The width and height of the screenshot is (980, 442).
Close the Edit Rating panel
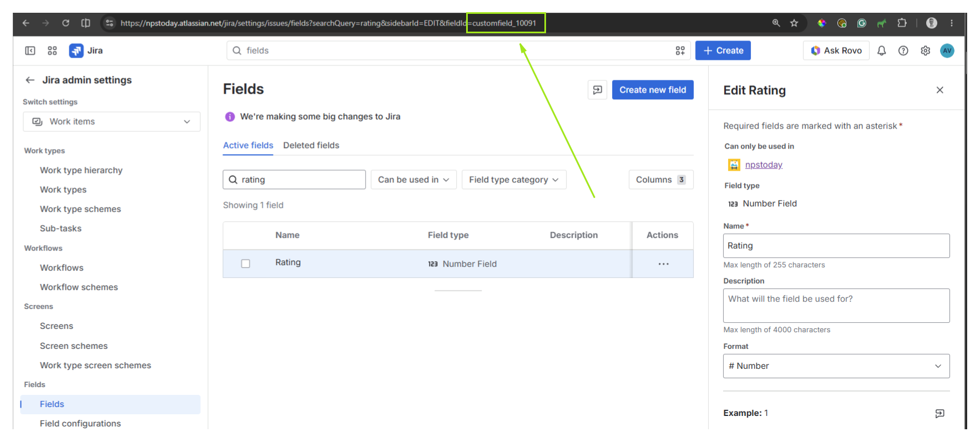coord(939,90)
